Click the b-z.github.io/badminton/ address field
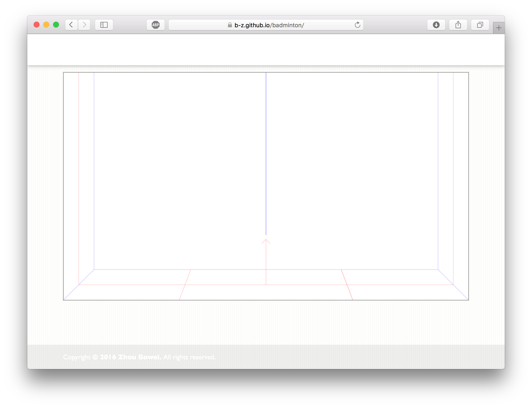The width and height of the screenshot is (532, 408). click(x=269, y=25)
